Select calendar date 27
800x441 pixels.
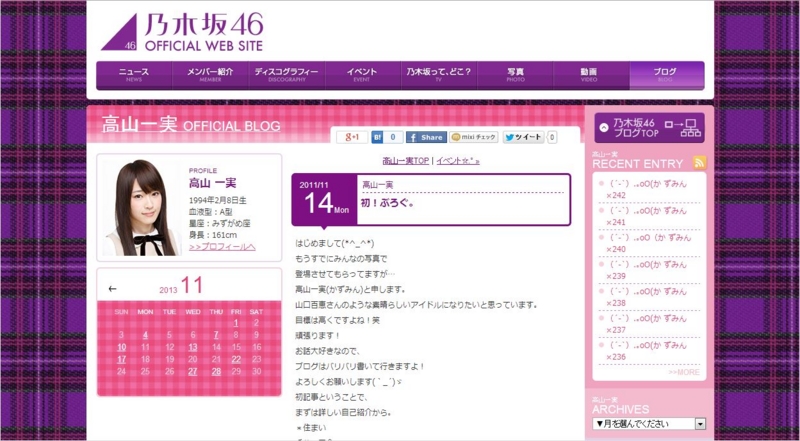click(193, 372)
